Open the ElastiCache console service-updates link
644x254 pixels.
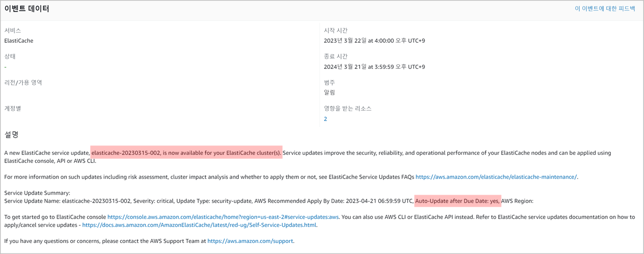223,217
